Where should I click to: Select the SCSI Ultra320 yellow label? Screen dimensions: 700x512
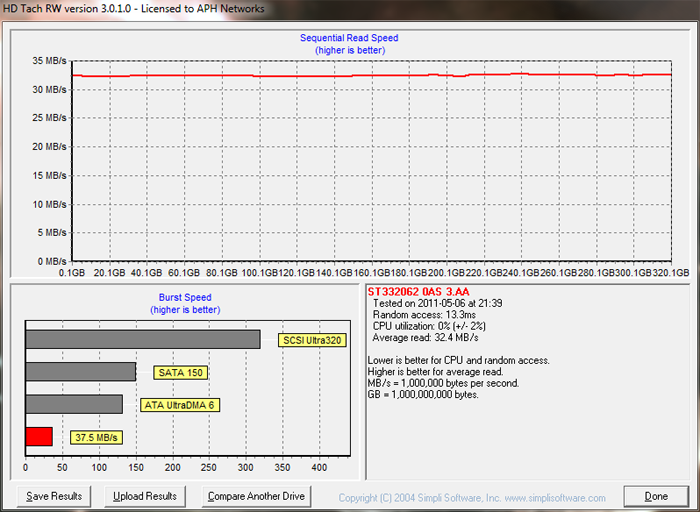[x=311, y=340]
